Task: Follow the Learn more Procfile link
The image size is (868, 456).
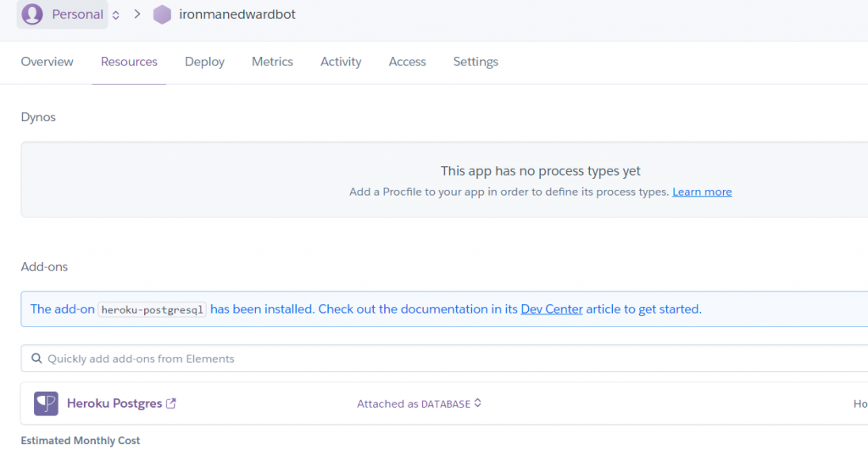Action: [x=702, y=192]
